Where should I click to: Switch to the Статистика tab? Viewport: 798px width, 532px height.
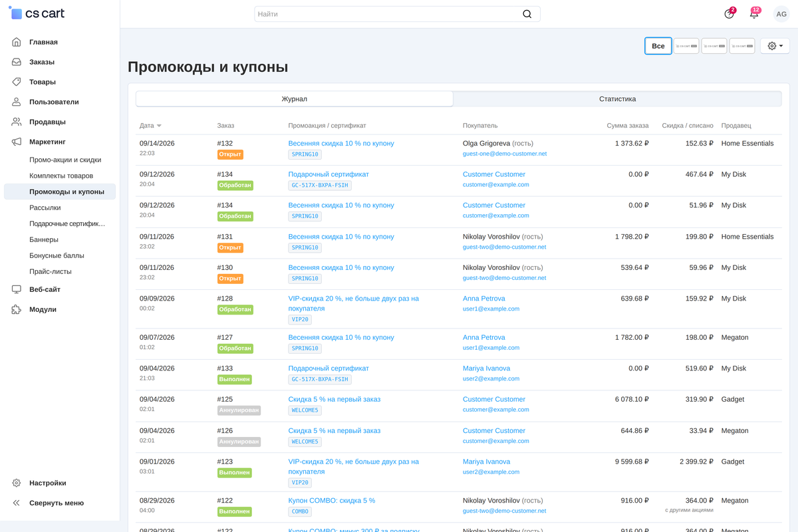[617, 98]
